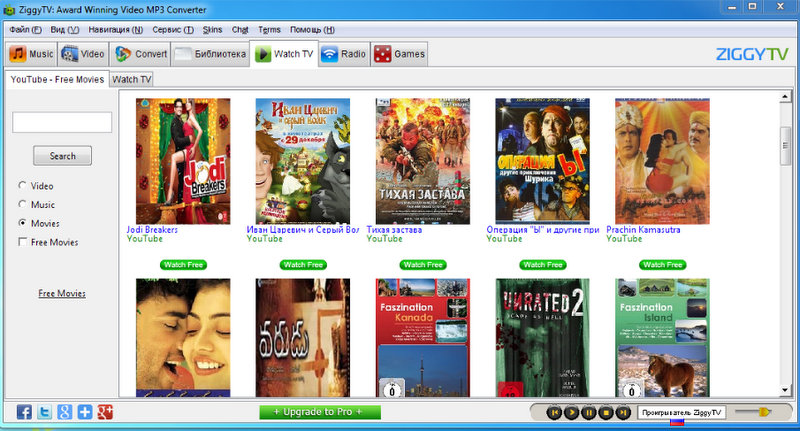Screen dimensions: 800x431
Task: Click the Unrated 2 movie poster
Action: (542, 338)
